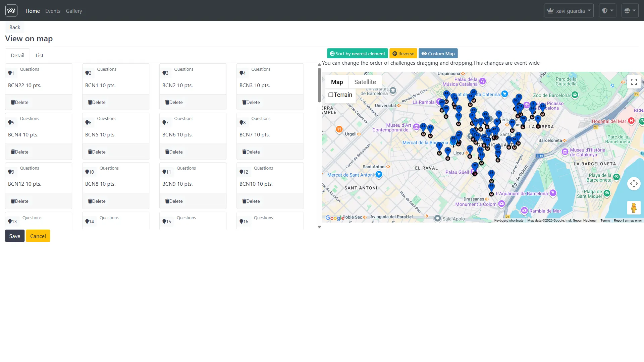Click the challenge list scrollbar thumb

coord(319,85)
